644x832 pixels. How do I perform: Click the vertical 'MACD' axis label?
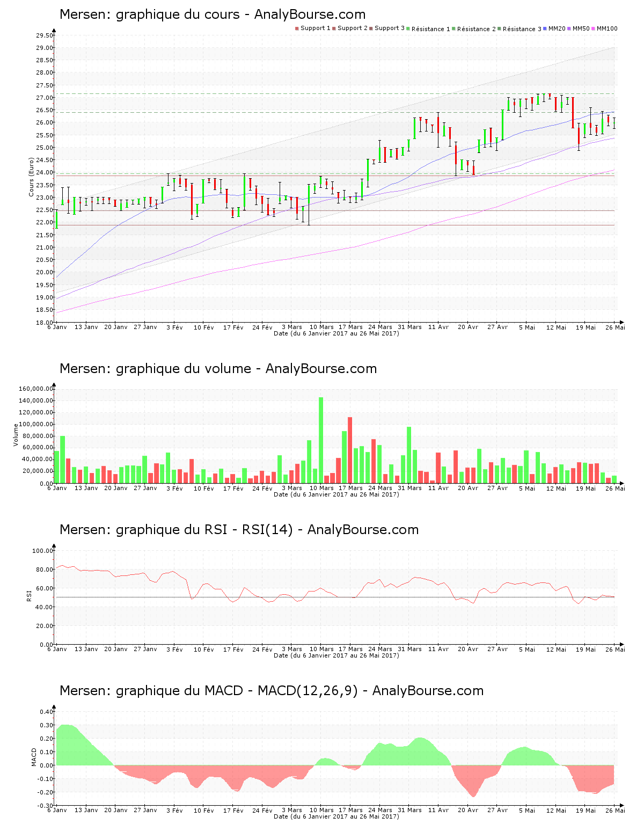tap(34, 757)
